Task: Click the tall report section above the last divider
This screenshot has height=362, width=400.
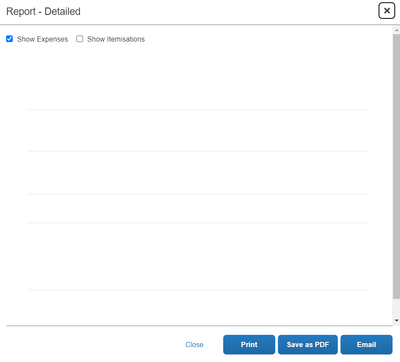Action: point(198,256)
